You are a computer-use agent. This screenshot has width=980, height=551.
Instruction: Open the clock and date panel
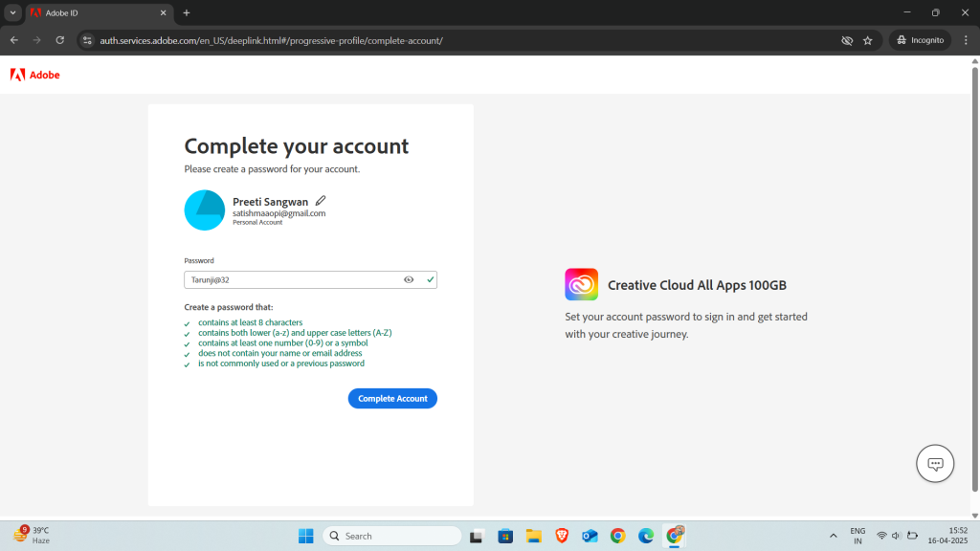click(947, 536)
